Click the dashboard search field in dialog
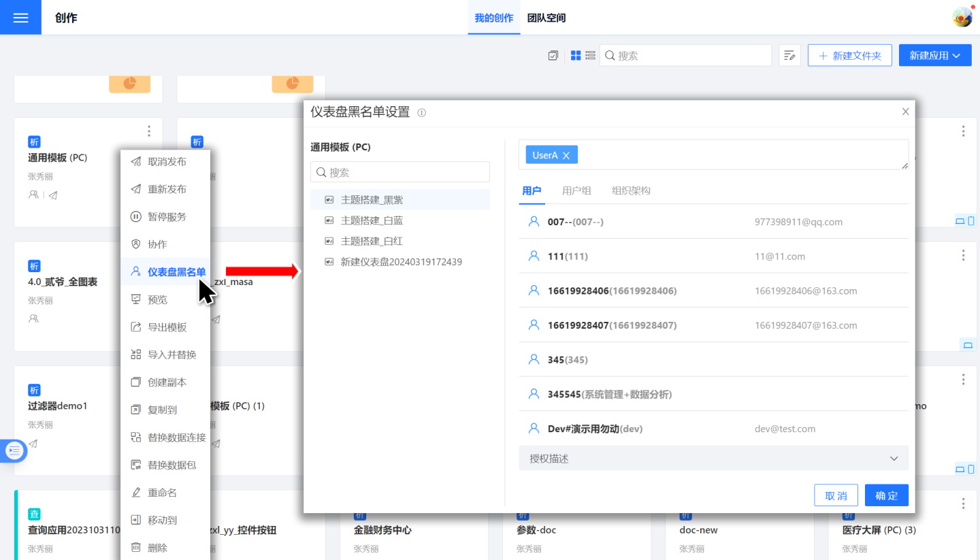The width and height of the screenshot is (980, 560). [400, 172]
